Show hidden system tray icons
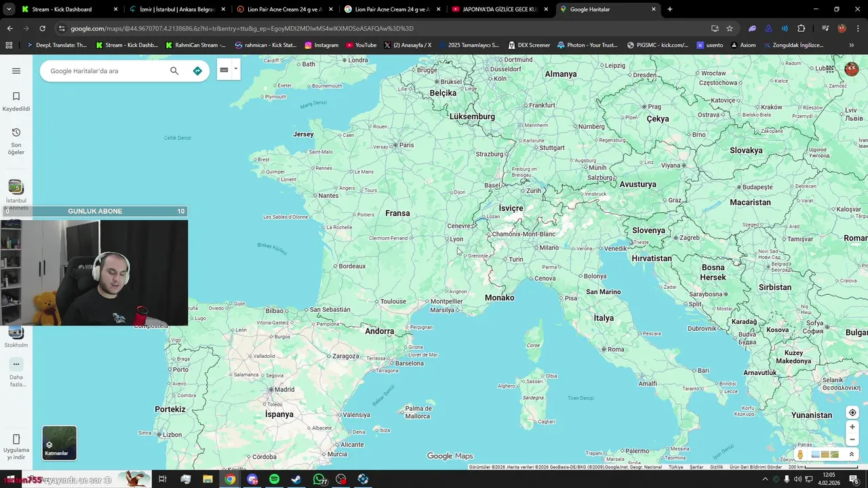The height and width of the screenshot is (488, 868). pyautogui.click(x=765, y=479)
